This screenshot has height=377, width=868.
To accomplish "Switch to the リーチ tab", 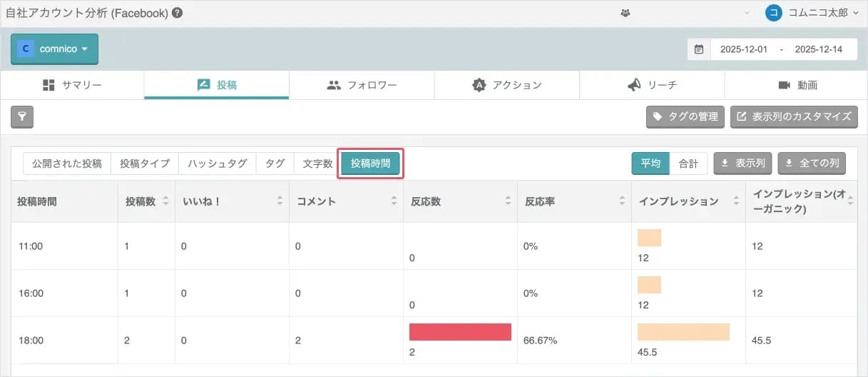I will pyautogui.click(x=652, y=85).
